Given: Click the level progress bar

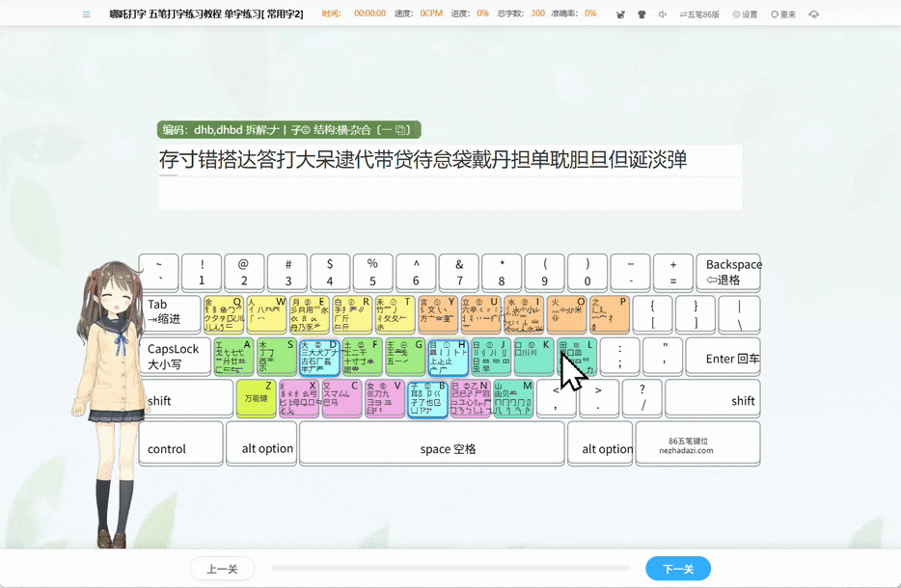Looking at the screenshot, I should 450,569.
